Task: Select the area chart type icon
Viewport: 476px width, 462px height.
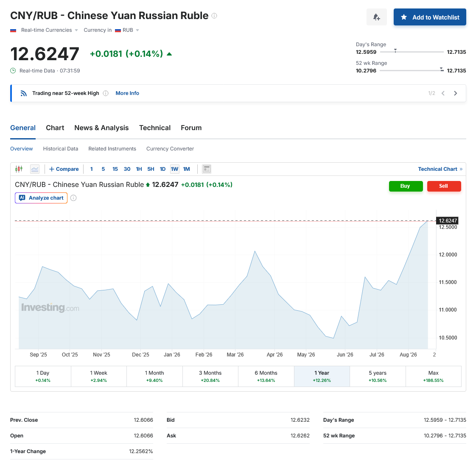Action: [x=35, y=169]
